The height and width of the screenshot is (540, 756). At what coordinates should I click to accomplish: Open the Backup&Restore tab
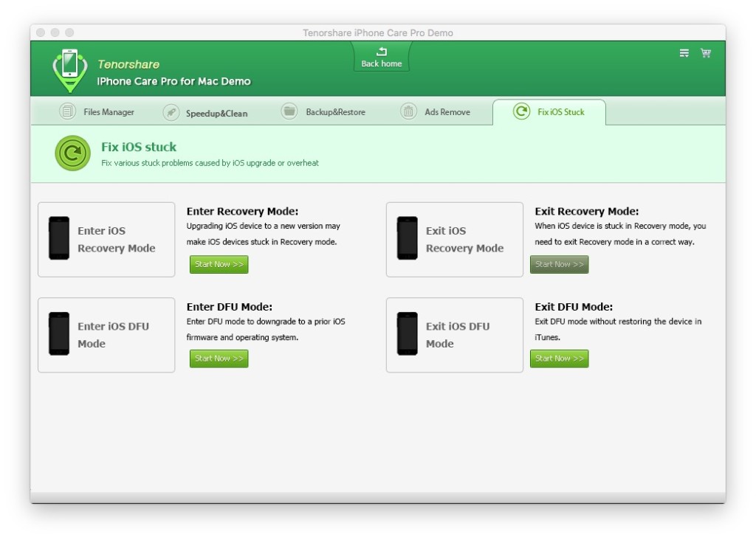(323, 111)
